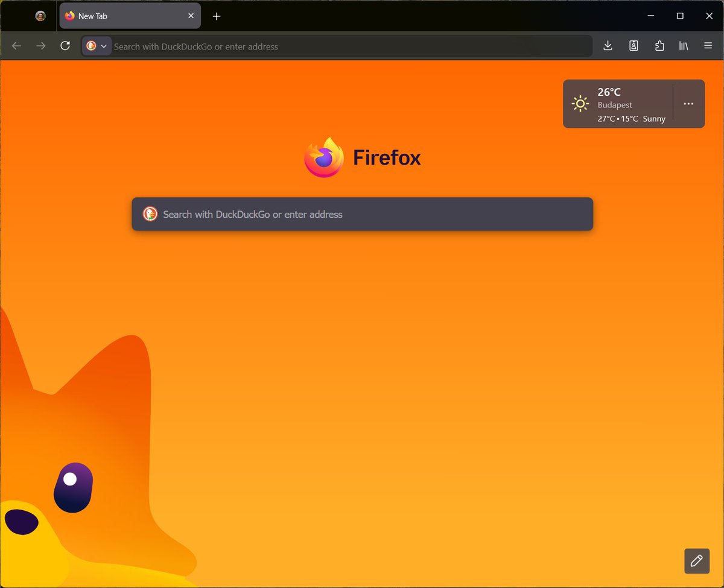Reload the current page

pyautogui.click(x=65, y=46)
